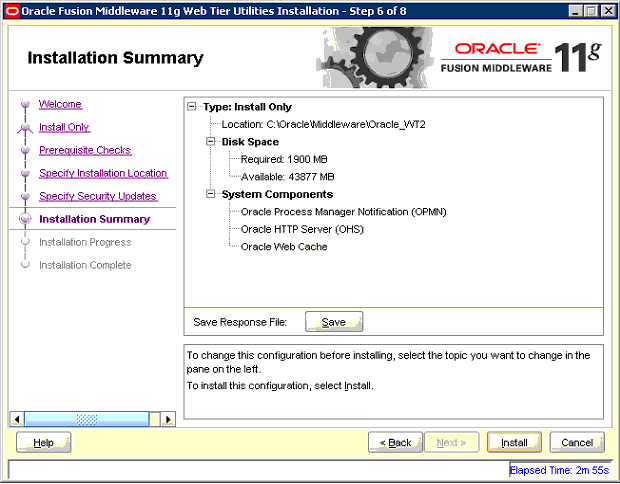620x484 pixels.
Task: Click the Install Only step marker icon
Action: pyautogui.click(x=25, y=128)
